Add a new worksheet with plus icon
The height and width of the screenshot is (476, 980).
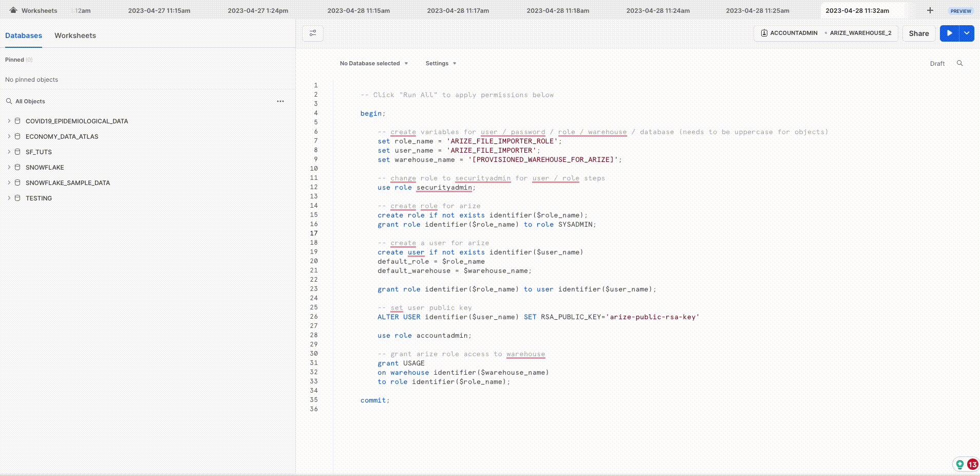[930, 10]
